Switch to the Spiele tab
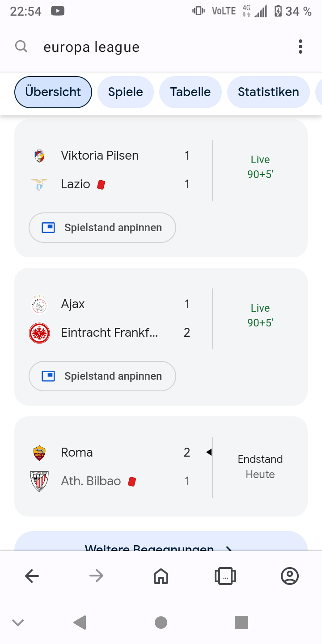Viewport: 322px width, 644px height. [126, 92]
